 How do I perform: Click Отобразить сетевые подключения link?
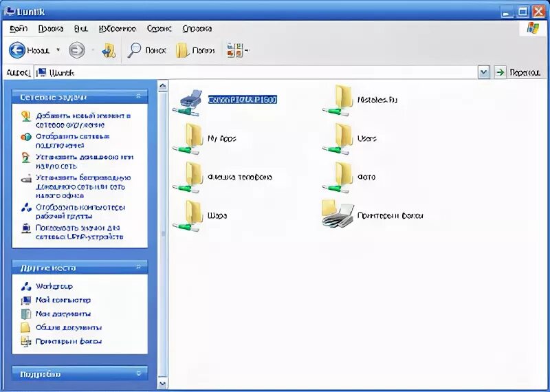coord(73,141)
